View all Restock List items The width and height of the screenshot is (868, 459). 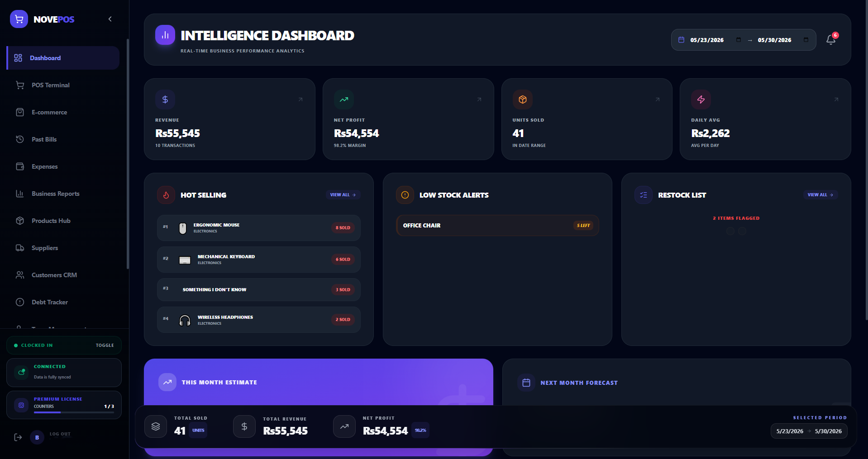click(820, 195)
